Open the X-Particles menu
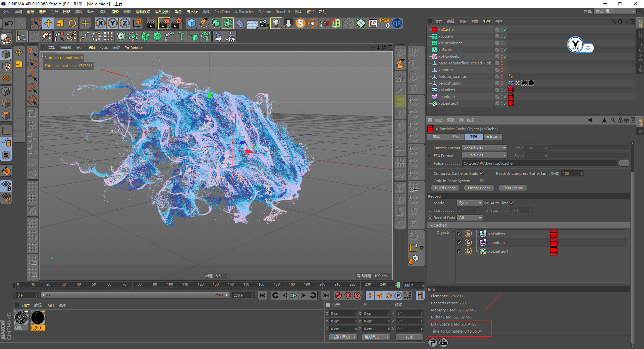The height and width of the screenshot is (349, 644). click(x=244, y=12)
